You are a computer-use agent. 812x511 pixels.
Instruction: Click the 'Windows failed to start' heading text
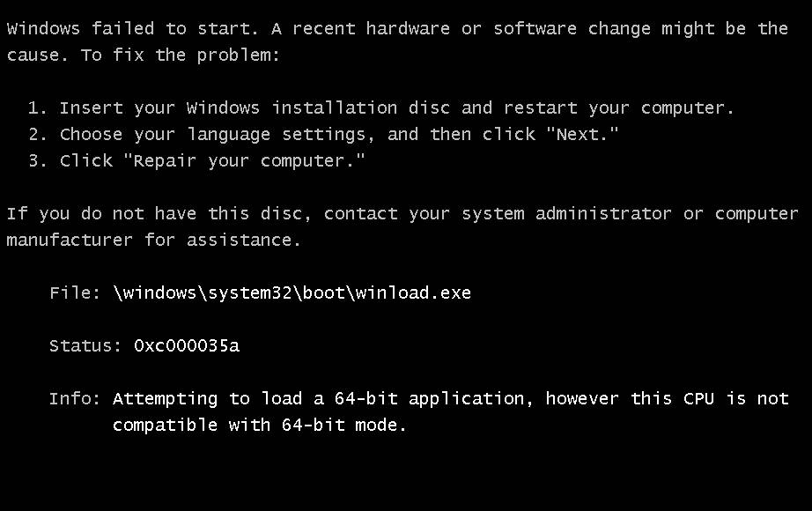(132, 28)
